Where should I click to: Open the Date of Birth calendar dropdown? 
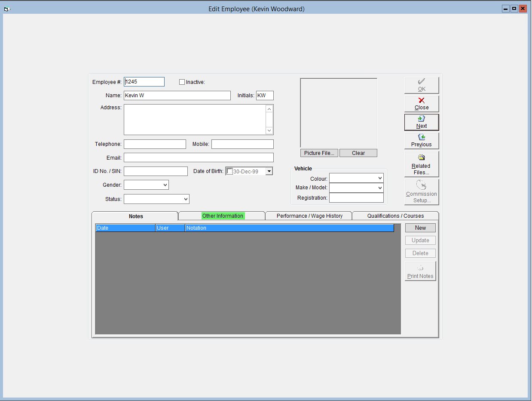pos(269,171)
